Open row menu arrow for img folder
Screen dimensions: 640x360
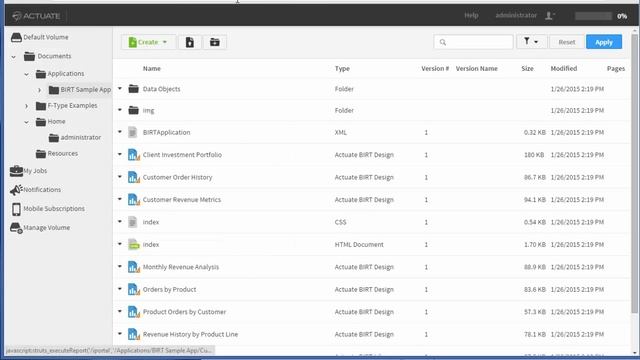(x=120, y=110)
